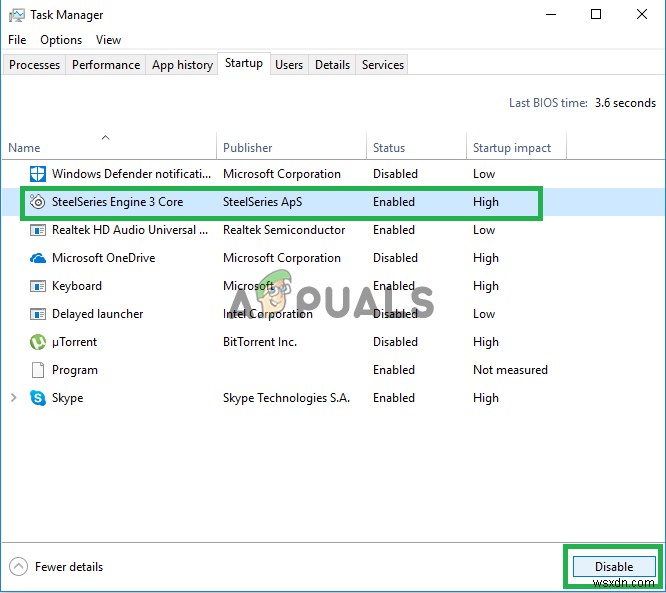
Task: Select the Startup tab
Action: pos(244,63)
